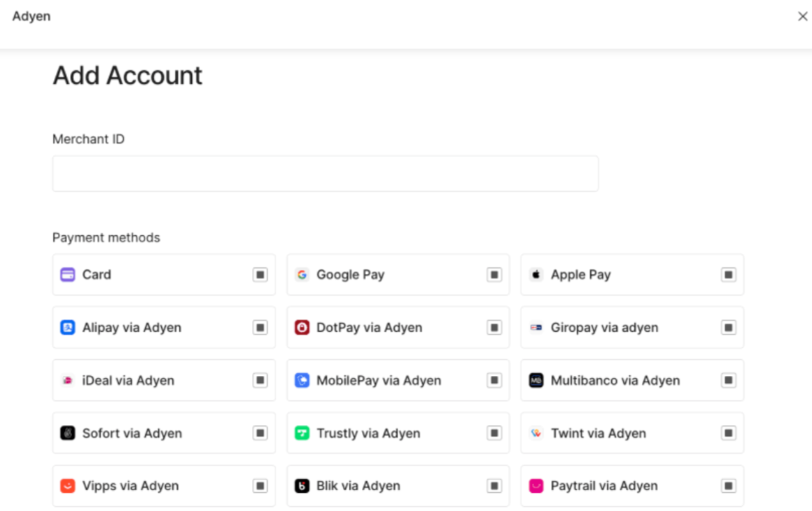This screenshot has width=812, height=511.
Task: Enable the Google Pay checkbox
Action: pyautogui.click(x=495, y=275)
